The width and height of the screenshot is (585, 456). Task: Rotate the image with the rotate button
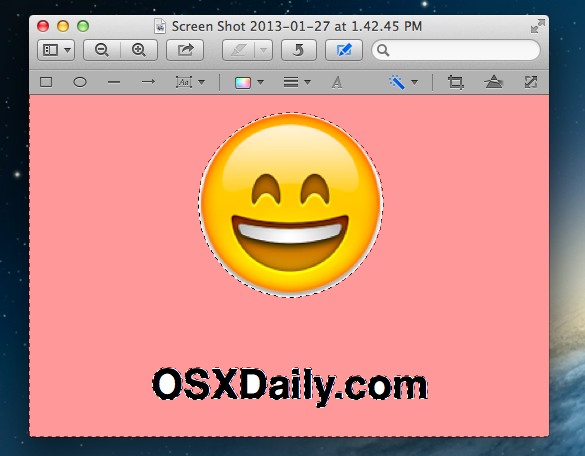(x=298, y=50)
